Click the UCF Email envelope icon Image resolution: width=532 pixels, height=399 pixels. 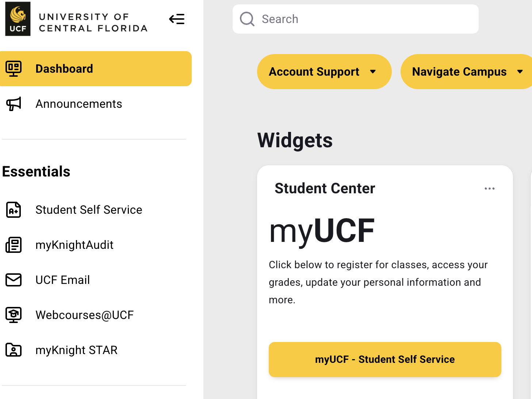(14, 280)
